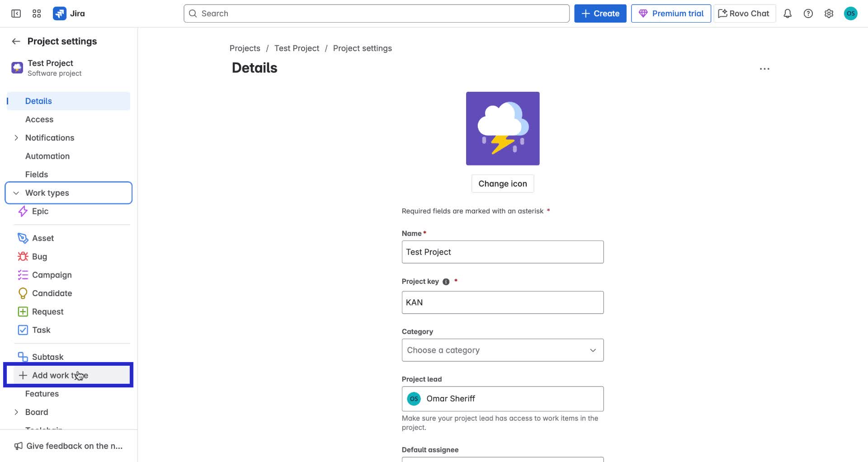
Task: Select the Campaign work type icon
Action: tap(23, 274)
